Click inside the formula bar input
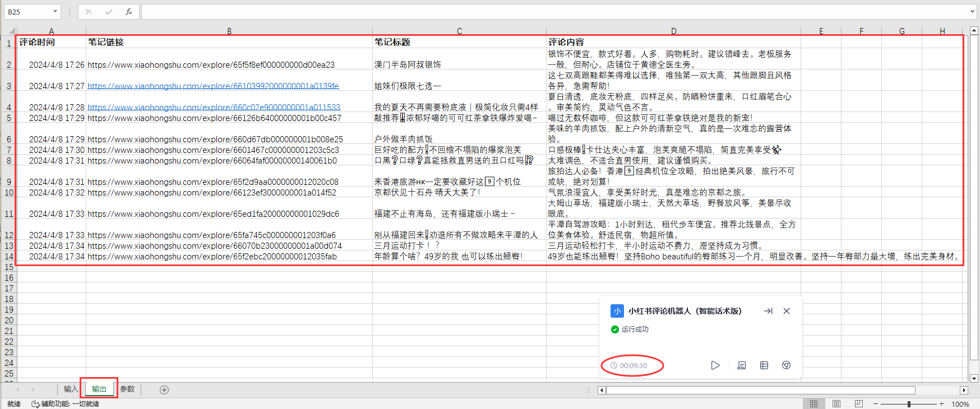Viewport: 980px width, 409px height. coord(555,12)
